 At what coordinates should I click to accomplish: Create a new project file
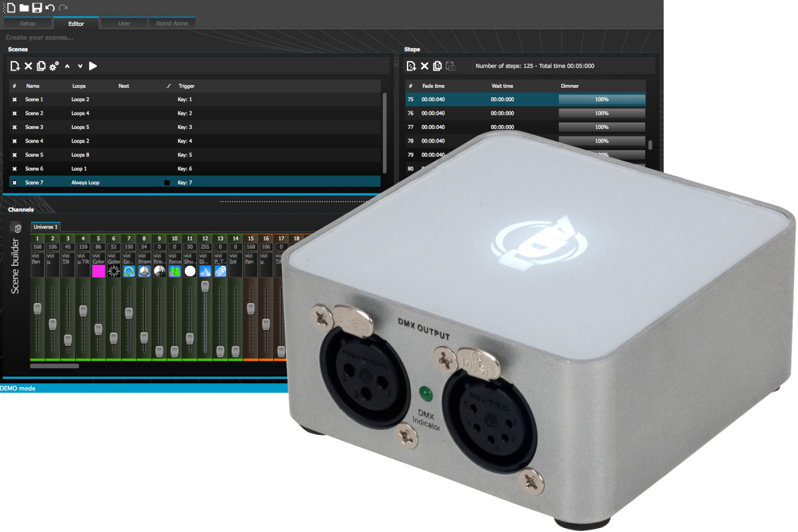(x=10, y=7)
